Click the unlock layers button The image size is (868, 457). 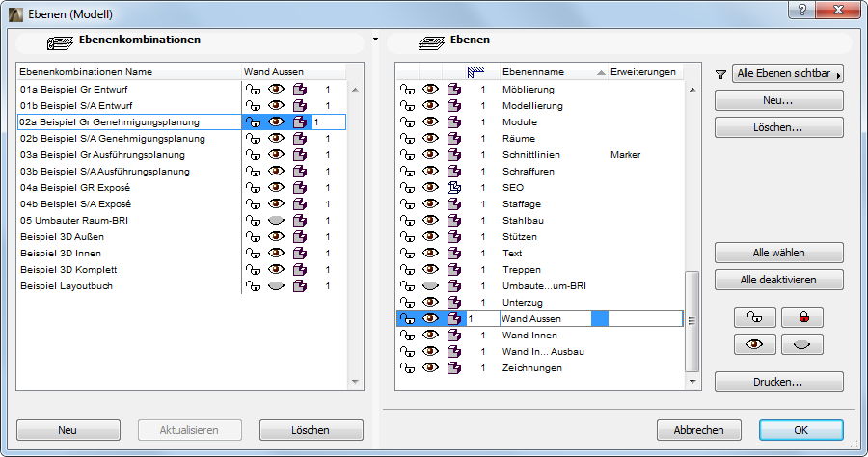click(x=755, y=317)
